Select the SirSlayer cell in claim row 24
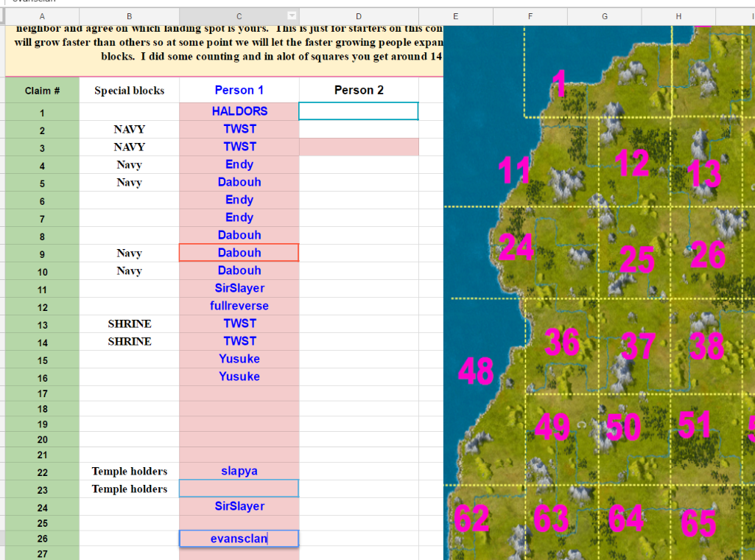 [239, 506]
